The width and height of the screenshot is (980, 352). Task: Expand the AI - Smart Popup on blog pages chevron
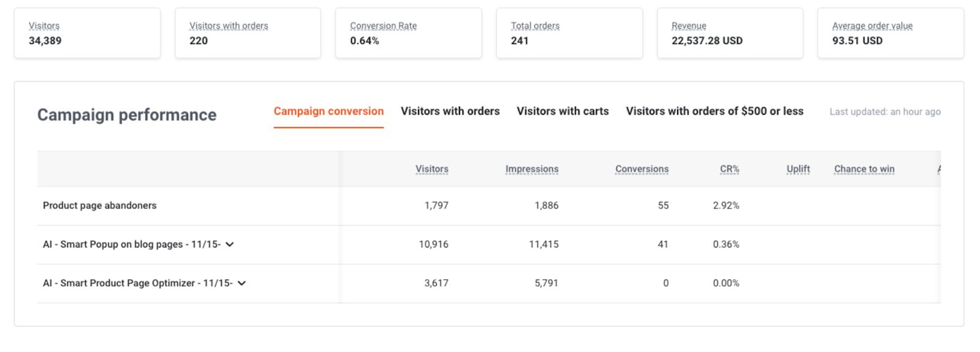(229, 244)
